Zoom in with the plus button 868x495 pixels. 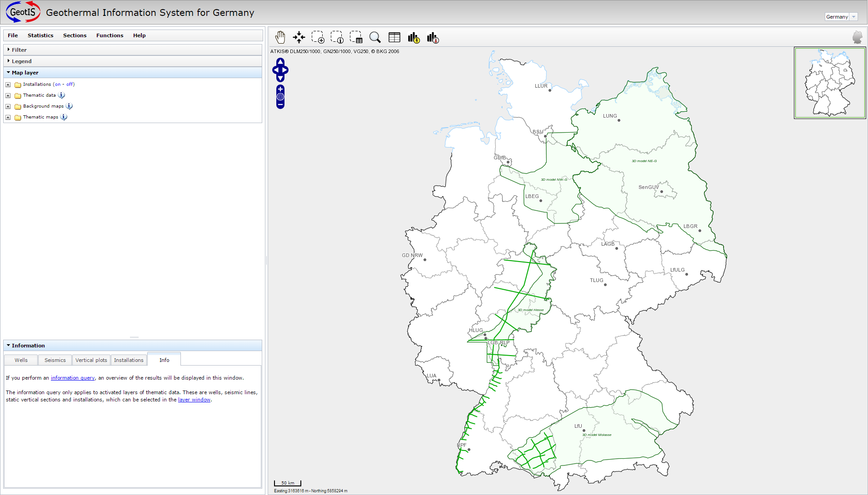pyautogui.click(x=280, y=89)
